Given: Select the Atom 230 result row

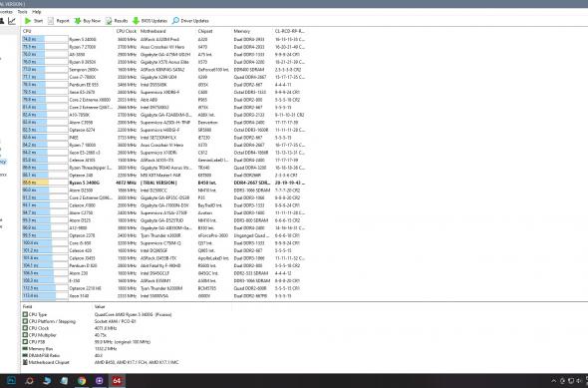Looking at the screenshot, I should tap(163, 273).
